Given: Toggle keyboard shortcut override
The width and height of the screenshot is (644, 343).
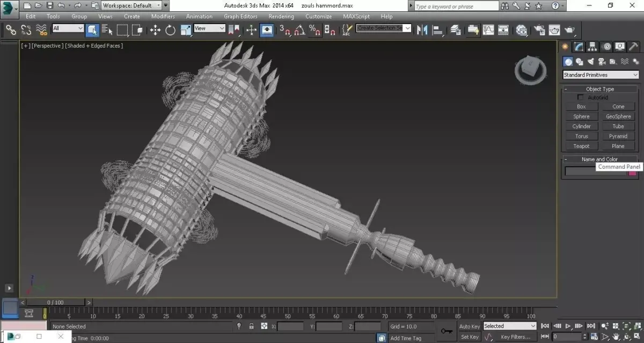Looking at the screenshot, I should click(x=267, y=30).
